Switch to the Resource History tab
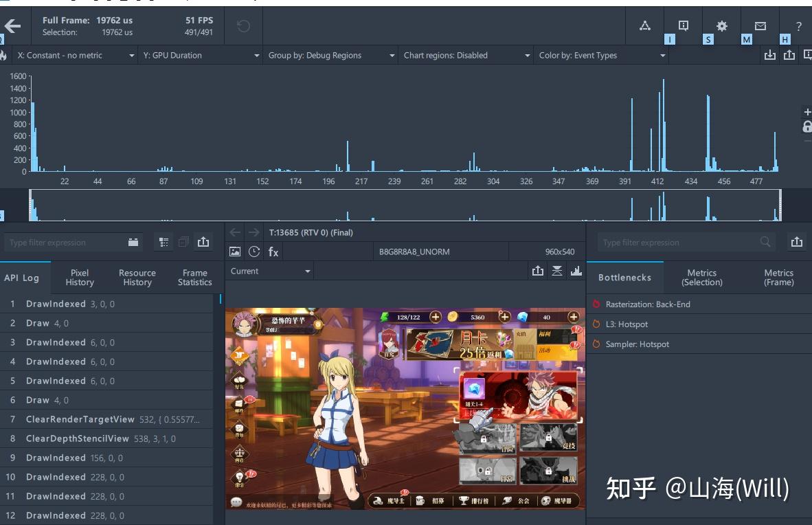Image resolution: width=812 pixels, height=525 pixels. point(137,278)
